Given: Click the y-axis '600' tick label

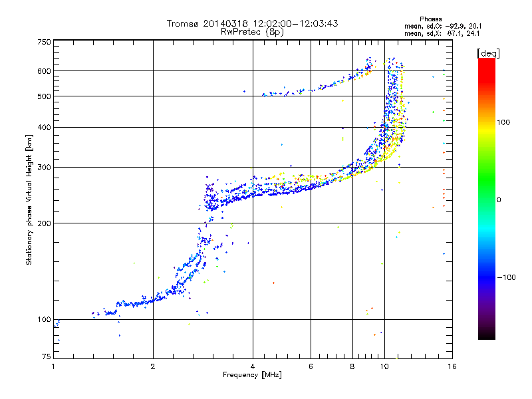Looking at the screenshot, I should [x=44, y=71].
